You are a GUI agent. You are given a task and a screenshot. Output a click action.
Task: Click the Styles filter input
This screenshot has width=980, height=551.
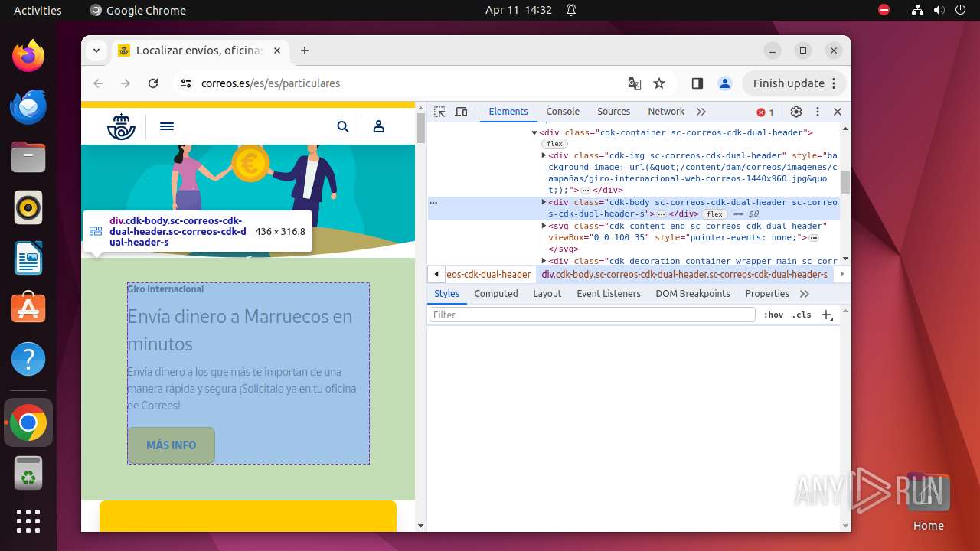[592, 315]
